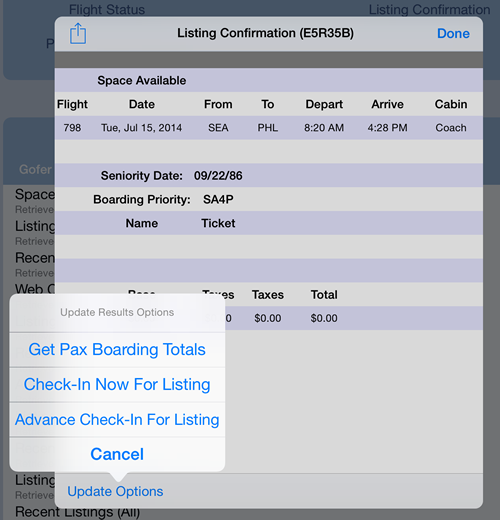Tap the Depart column header
Image resolution: width=500 pixels, height=520 pixels.
(x=324, y=104)
